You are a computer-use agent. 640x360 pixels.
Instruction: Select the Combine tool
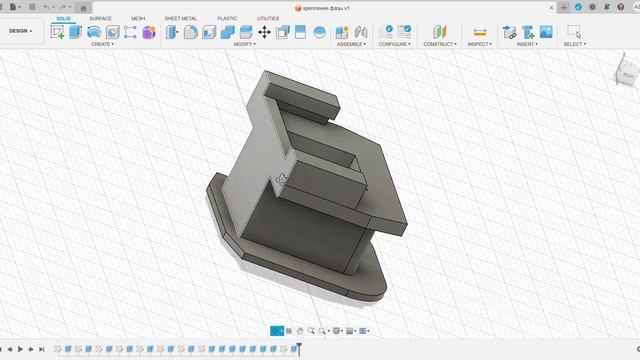click(227, 32)
